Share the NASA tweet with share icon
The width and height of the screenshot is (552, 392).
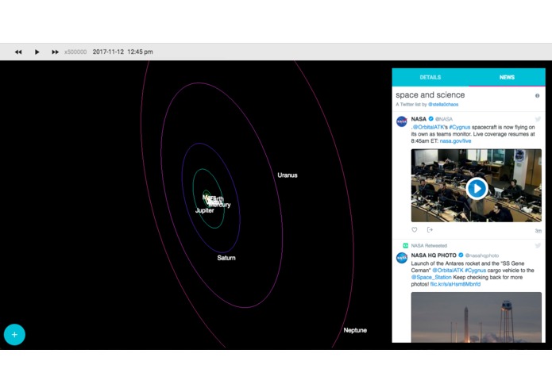(x=430, y=229)
